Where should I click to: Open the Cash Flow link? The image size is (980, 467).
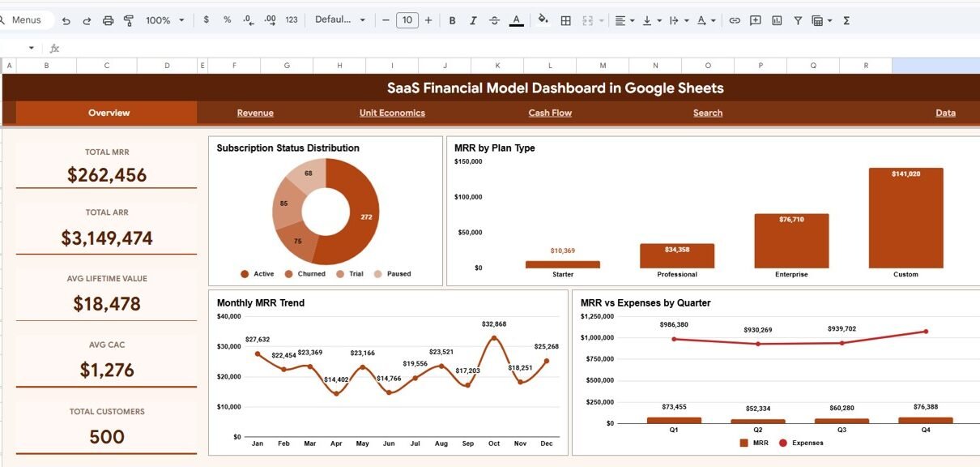coord(550,113)
